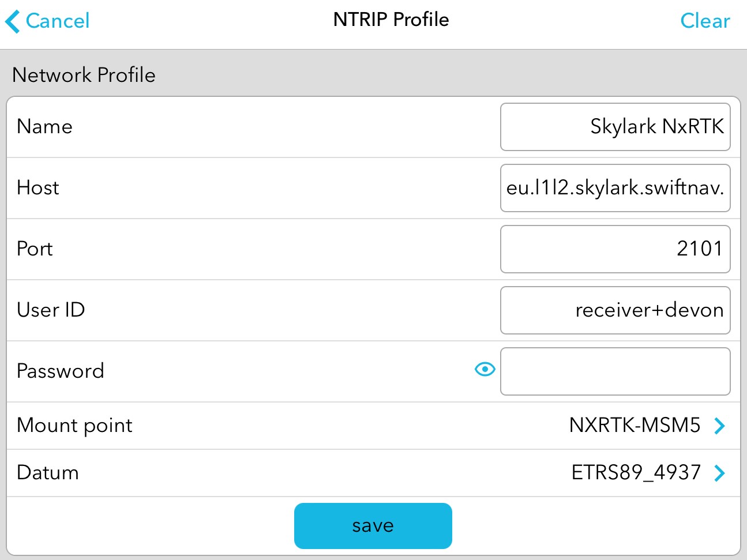Viewport: 747px width, 560px height.
Task: Open Mount point selection chevron
Action: click(719, 426)
